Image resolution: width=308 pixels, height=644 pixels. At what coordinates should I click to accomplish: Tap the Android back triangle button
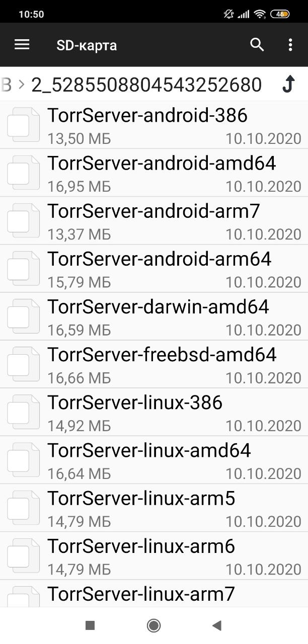217,625
